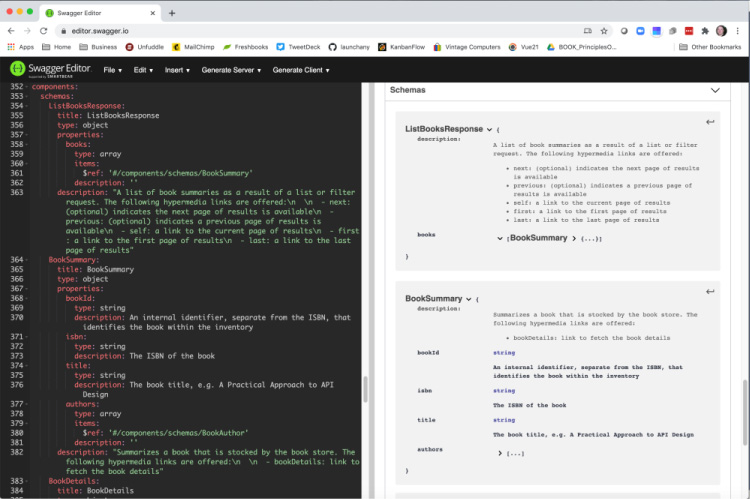
Task: Open the Insert menu
Action: click(176, 70)
